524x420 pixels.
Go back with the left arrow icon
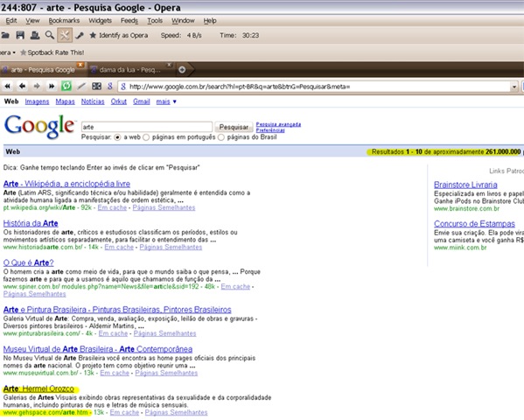coord(22,87)
